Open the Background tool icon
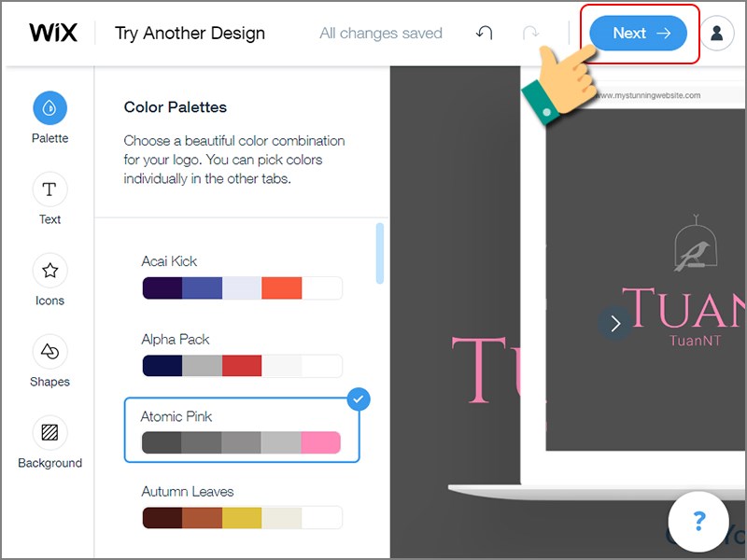This screenshot has height=560, width=747. (49, 433)
